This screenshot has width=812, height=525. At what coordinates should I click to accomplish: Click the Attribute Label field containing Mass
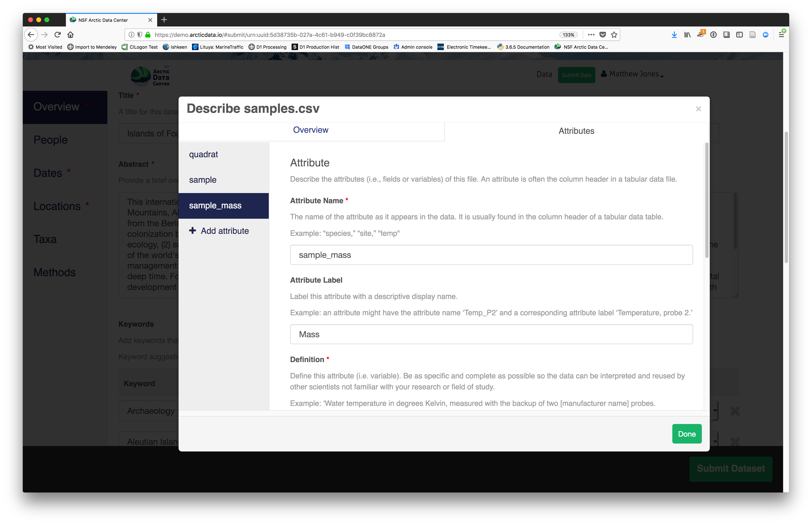point(491,334)
